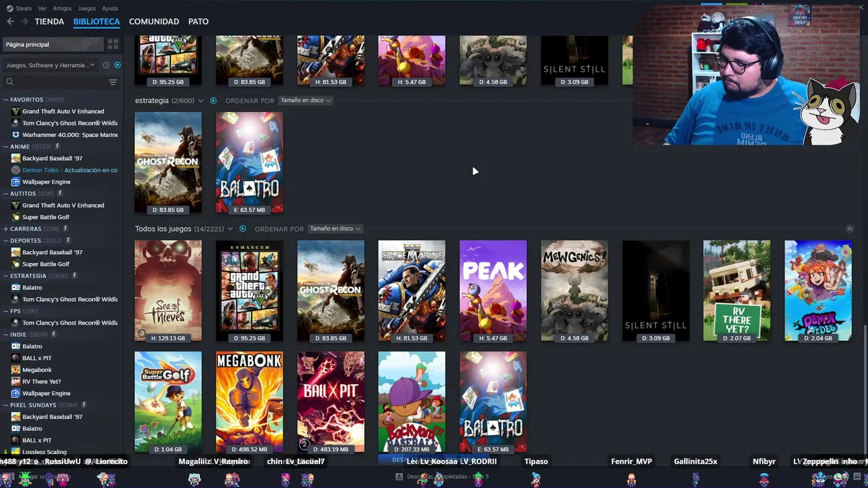Open the Ayuda menu
868x488 pixels.
110,8
